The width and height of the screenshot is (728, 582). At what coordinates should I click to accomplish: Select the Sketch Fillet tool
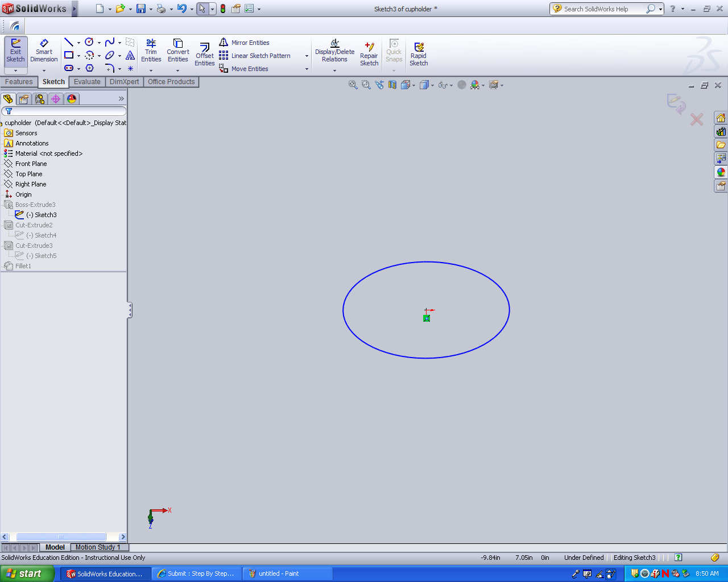(x=110, y=68)
